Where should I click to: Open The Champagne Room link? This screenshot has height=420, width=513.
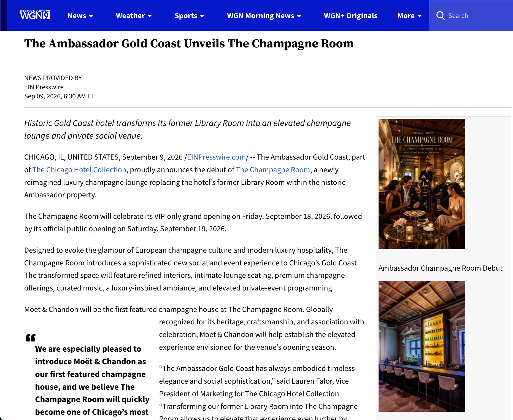(x=273, y=170)
